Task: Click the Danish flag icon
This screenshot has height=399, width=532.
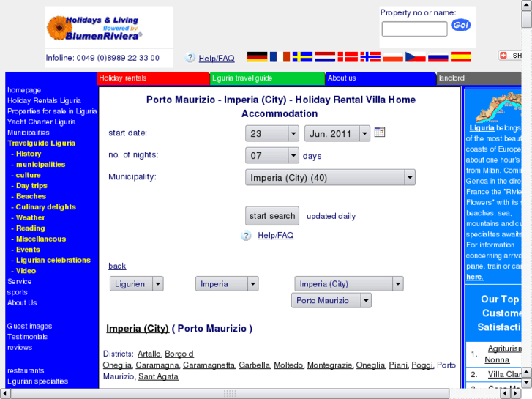Action: pyautogui.click(x=348, y=56)
